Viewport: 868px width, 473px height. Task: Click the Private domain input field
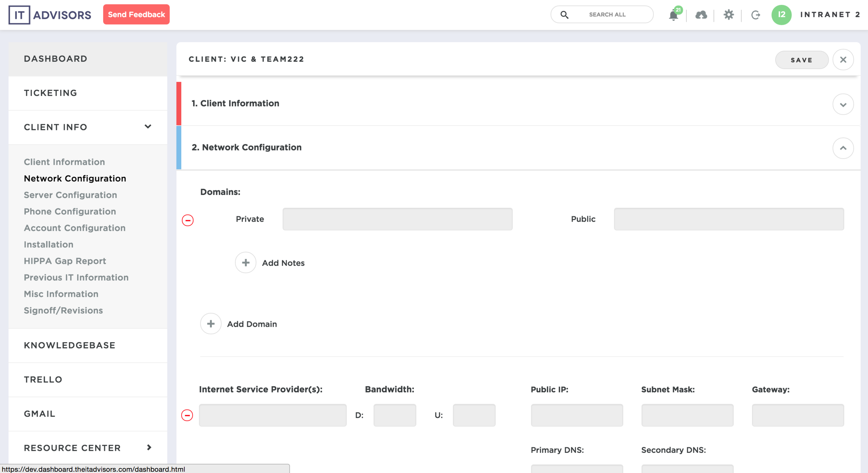point(398,219)
